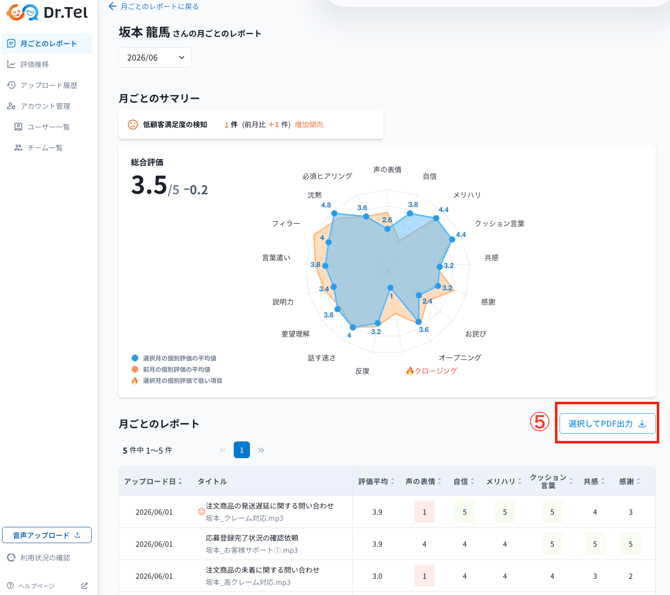Go to the next page with » arrow
The width and height of the screenshot is (670, 595).
(x=261, y=450)
